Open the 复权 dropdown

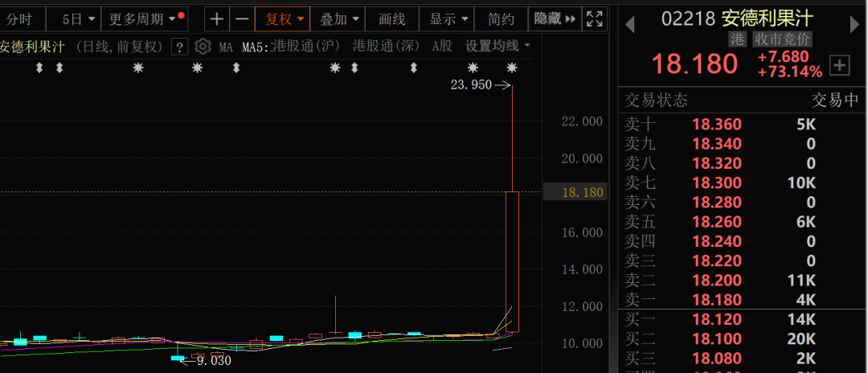pos(285,18)
